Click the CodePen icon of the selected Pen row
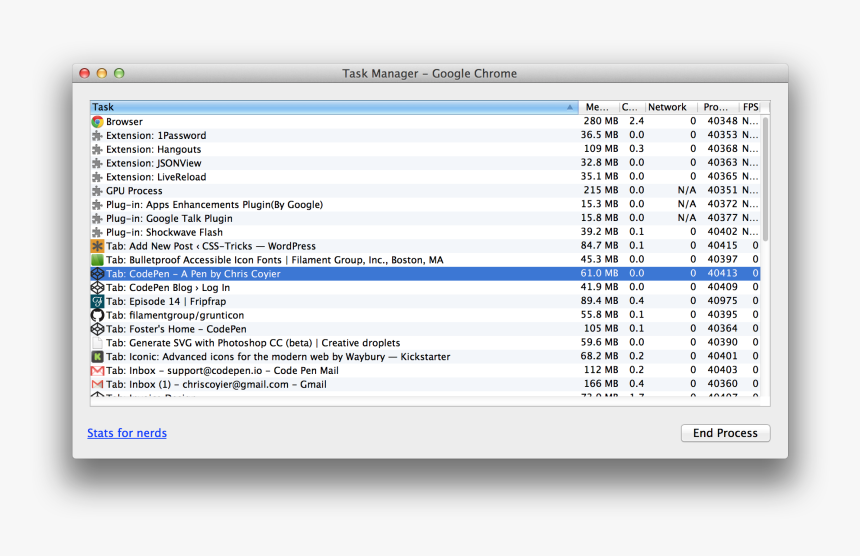 click(97, 274)
